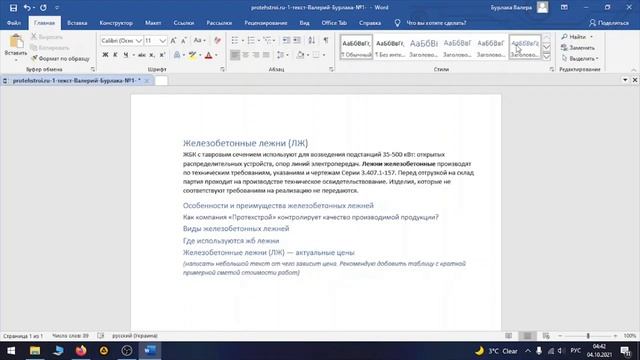Decrease font size with the small A icon
The height and width of the screenshot is (360, 640).
(184, 40)
